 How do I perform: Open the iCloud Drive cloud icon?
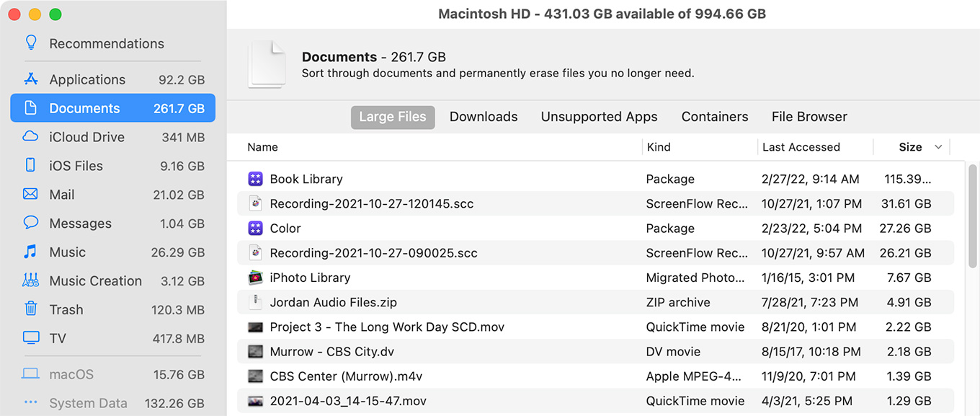click(x=30, y=136)
